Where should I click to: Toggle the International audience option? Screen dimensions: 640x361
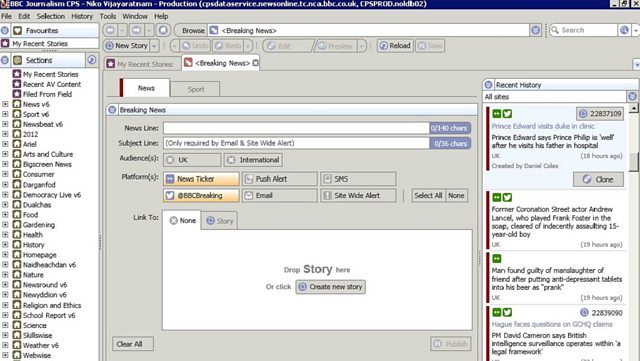pos(253,160)
